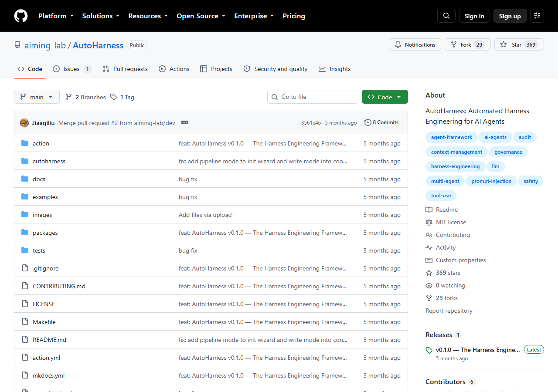Click the eye icon next to watching
The height and width of the screenshot is (392, 558).
429,285
